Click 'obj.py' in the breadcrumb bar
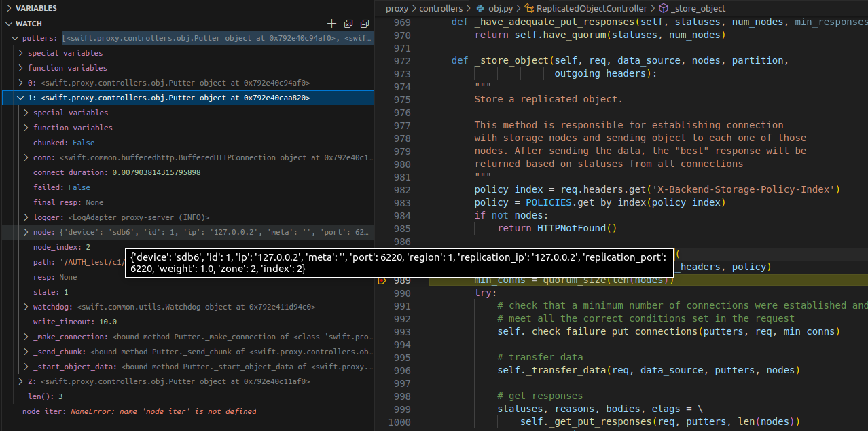Image resolution: width=868 pixels, height=431 pixels. click(x=500, y=9)
